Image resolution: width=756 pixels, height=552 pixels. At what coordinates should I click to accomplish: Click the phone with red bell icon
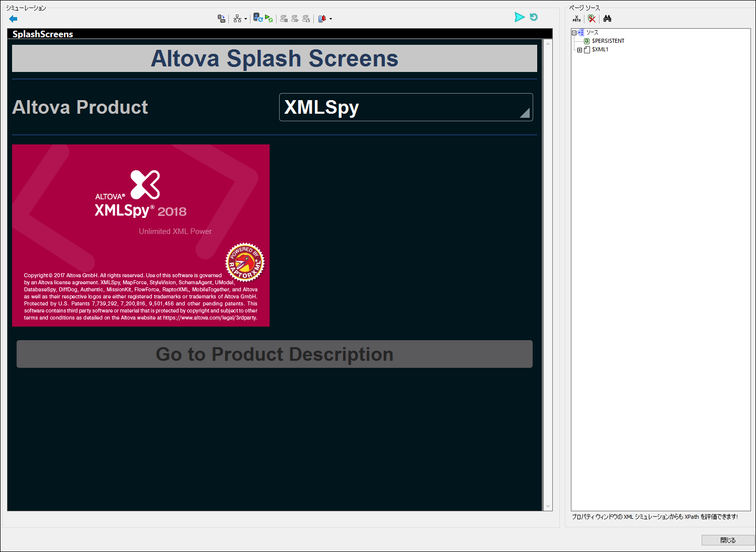322,19
